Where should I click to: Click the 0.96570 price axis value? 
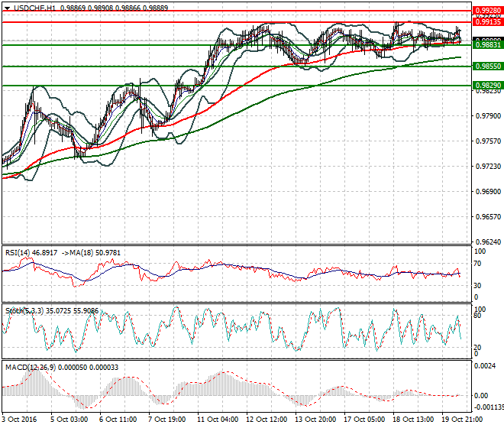coord(488,217)
